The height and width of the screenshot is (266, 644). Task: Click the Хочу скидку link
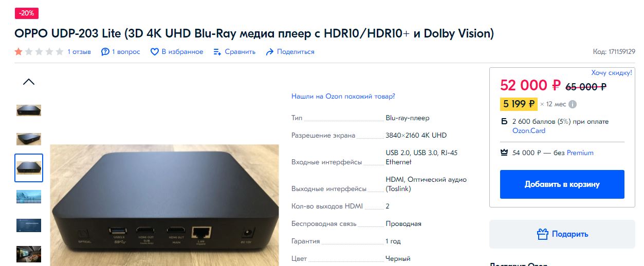pos(612,73)
